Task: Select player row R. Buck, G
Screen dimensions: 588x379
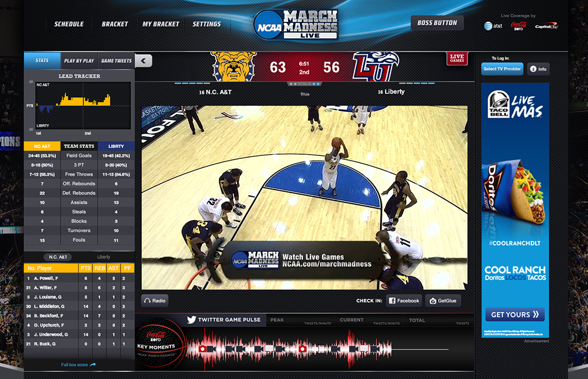Action: (79, 344)
